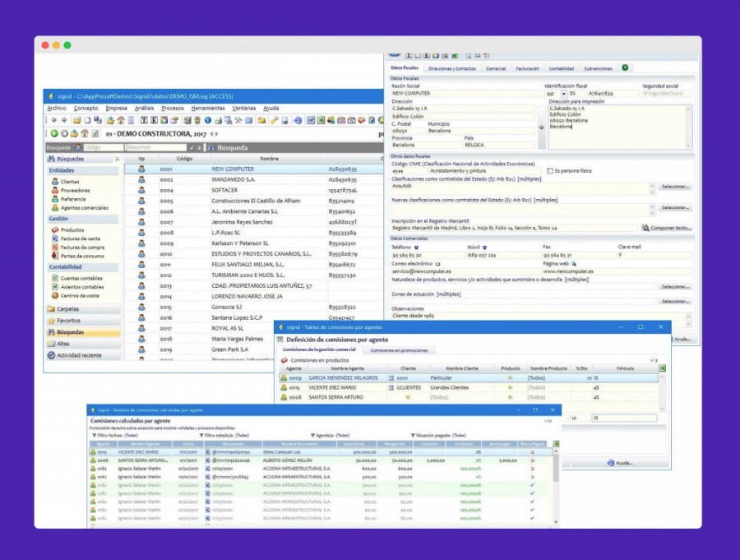Image resolution: width=740 pixels, height=560 pixels.
Task: Open the Archivo menu
Action: [57, 108]
